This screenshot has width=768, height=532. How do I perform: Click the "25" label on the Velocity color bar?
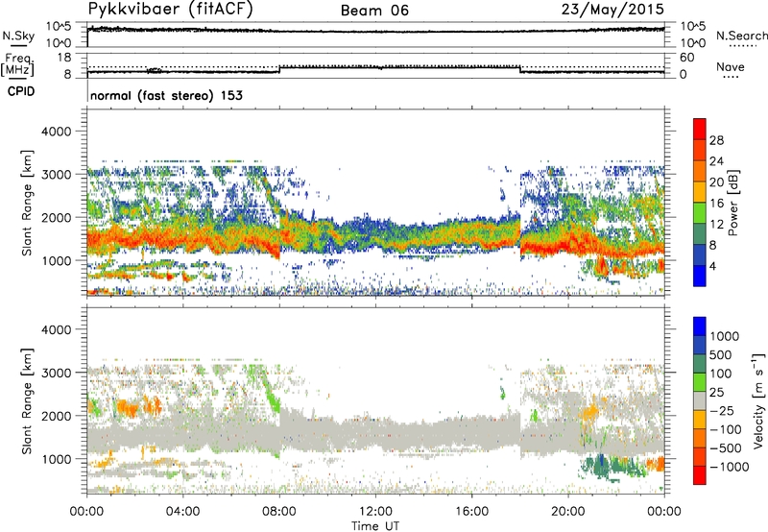point(716,393)
